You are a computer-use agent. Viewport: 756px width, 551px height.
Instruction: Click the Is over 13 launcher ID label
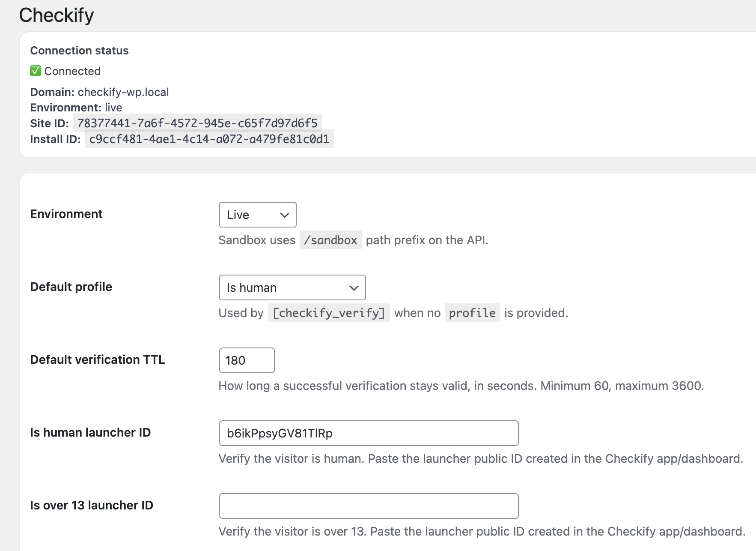pyautogui.click(x=92, y=505)
